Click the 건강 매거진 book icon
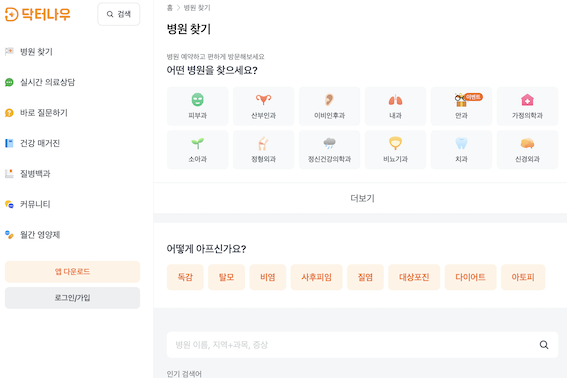 coord(9,143)
